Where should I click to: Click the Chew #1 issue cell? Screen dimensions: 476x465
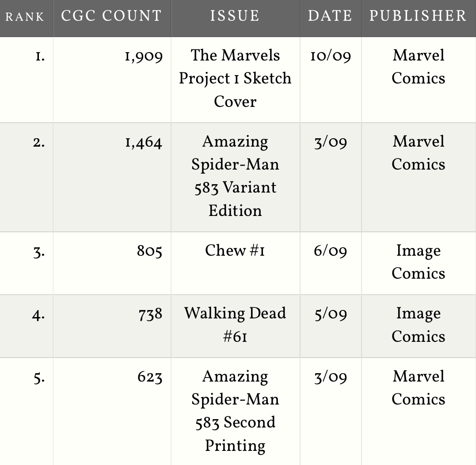235,250
